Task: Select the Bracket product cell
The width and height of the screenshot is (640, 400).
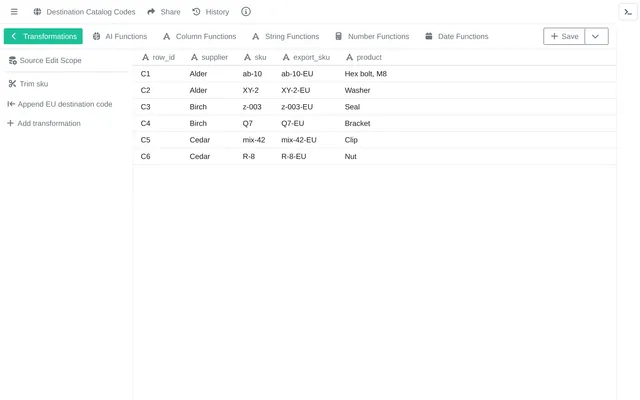Action: [357, 123]
